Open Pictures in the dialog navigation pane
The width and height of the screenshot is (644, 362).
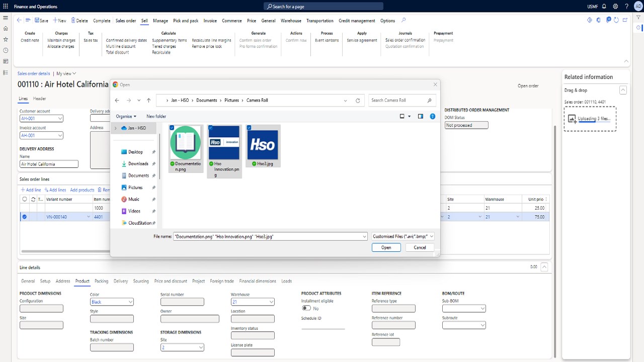(x=135, y=188)
